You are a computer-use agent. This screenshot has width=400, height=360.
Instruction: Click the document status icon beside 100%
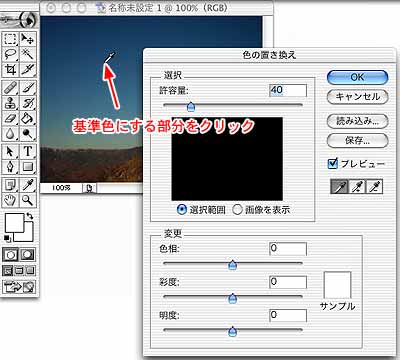(89, 188)
